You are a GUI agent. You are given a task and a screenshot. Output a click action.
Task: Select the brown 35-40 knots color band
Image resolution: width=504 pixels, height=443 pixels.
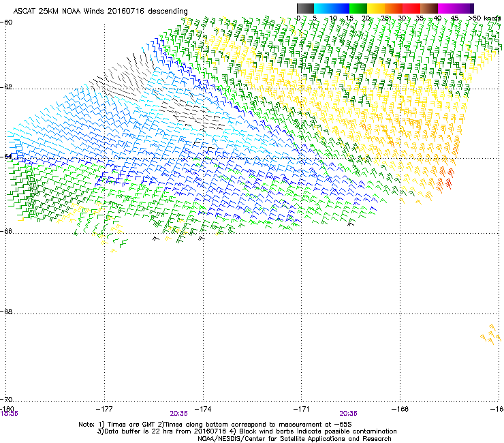coord(429,8)
